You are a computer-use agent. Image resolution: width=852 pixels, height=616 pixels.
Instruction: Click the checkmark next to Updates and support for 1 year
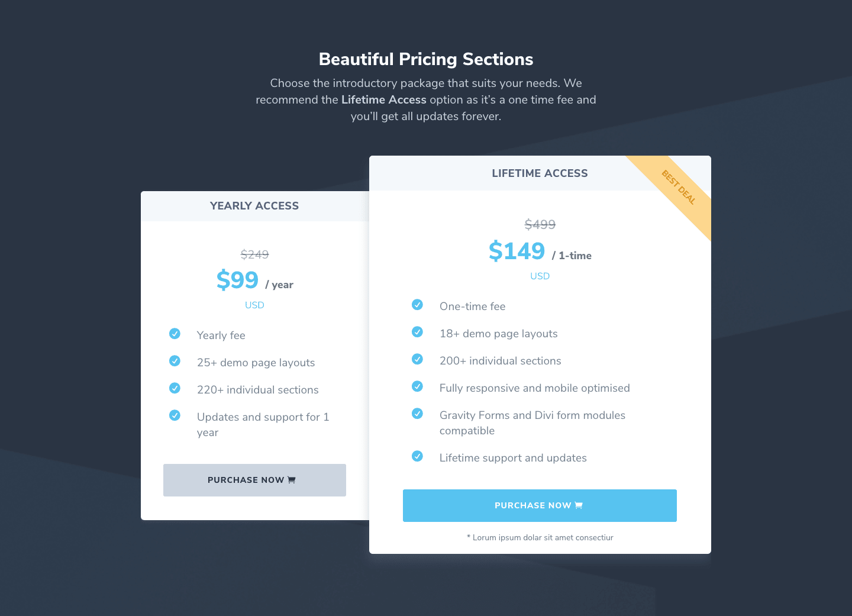(x=175, y=415)
